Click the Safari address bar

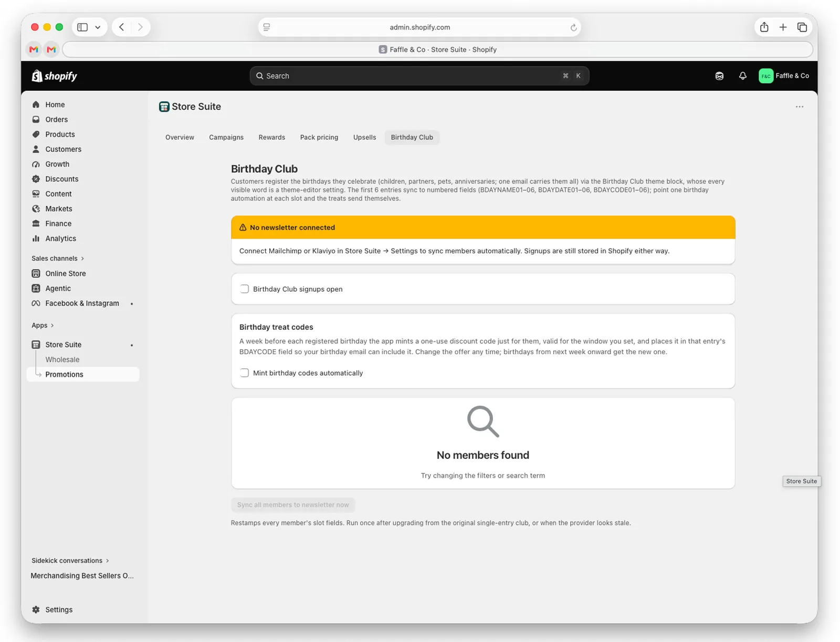point(419,27)
